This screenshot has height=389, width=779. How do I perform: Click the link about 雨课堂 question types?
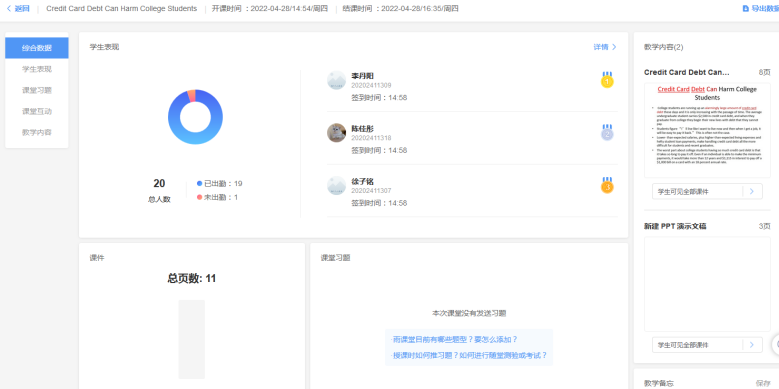455,339
